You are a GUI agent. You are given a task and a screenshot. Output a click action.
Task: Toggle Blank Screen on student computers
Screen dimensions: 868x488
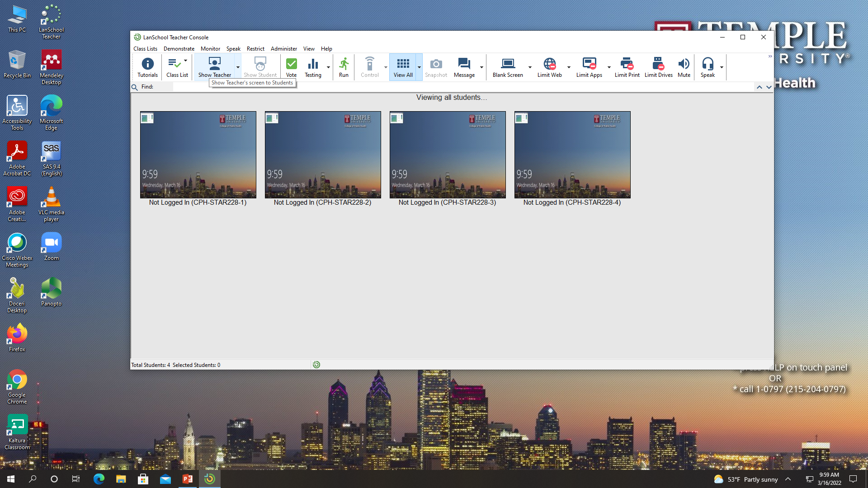coord(508,67)
